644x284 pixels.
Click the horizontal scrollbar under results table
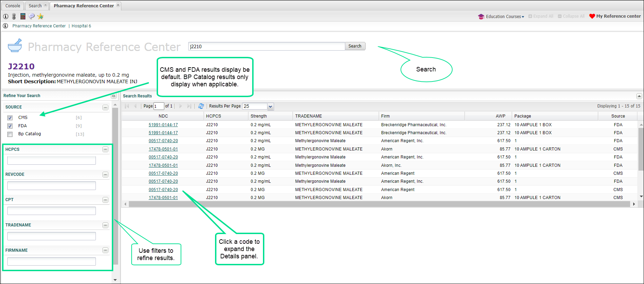379,204
